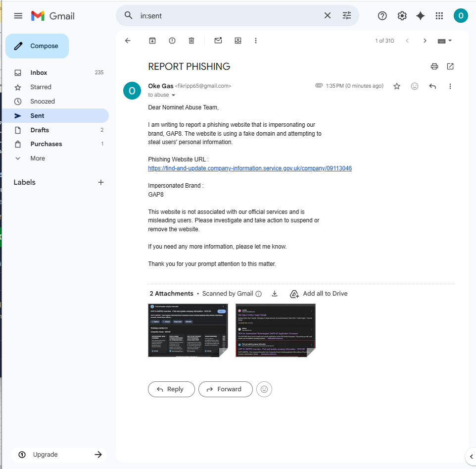Click sender name Oke Gas
This screenshot has height=469, width=476.
(161, 86)
